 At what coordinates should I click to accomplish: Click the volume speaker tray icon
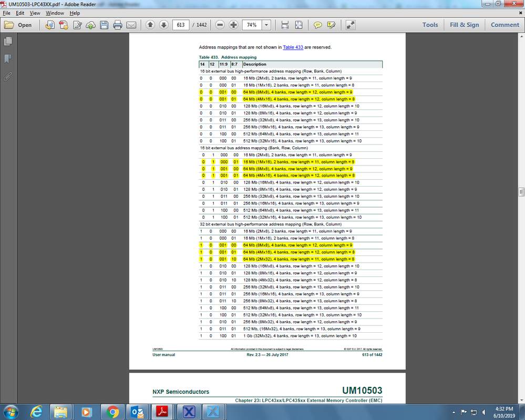point(484,412)
